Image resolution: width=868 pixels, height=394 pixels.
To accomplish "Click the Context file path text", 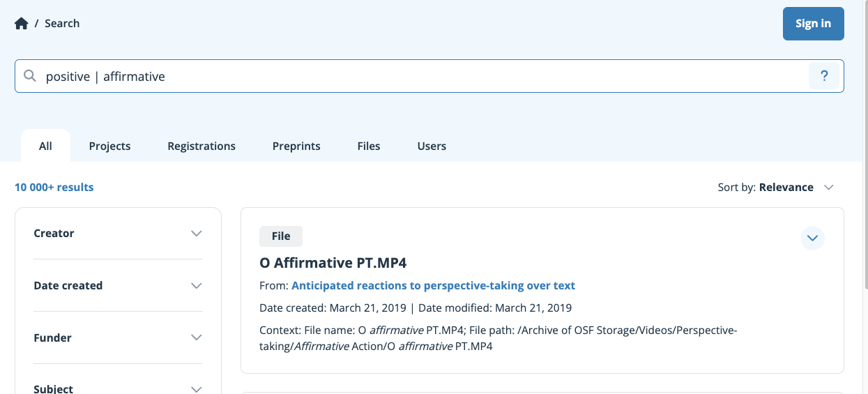I will point(498,338).
